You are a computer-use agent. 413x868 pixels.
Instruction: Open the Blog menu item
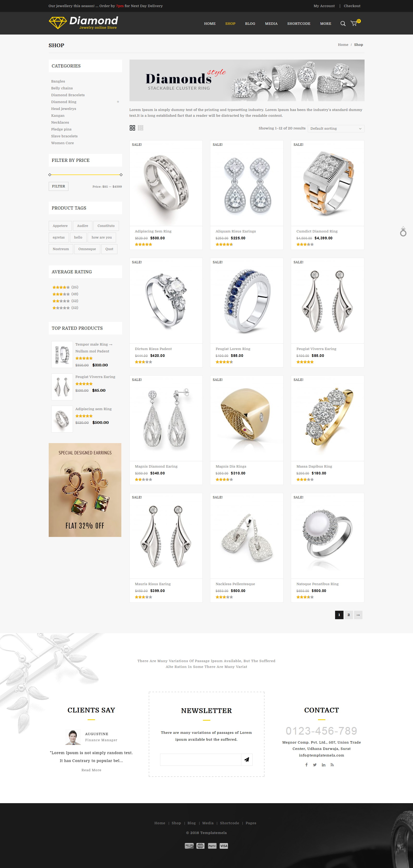[250, 23]
